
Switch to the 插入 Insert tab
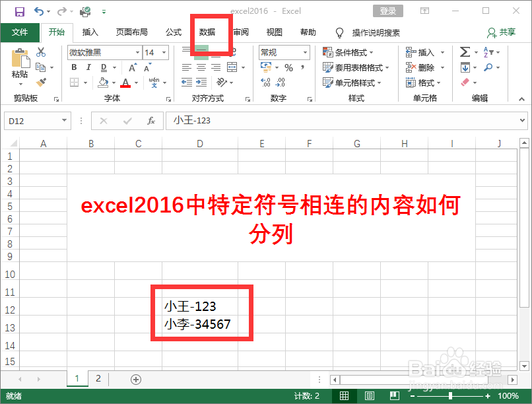pyautogui.click(x=90, y=32)
